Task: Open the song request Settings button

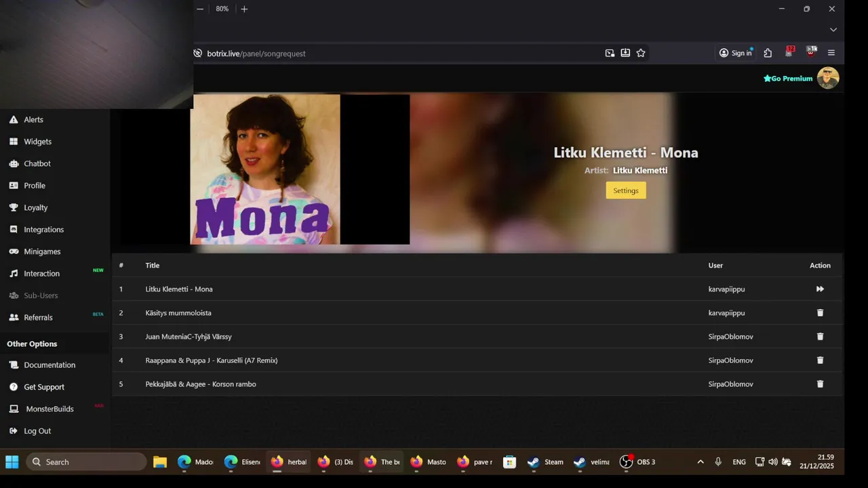Action: [x=626, y=190]
